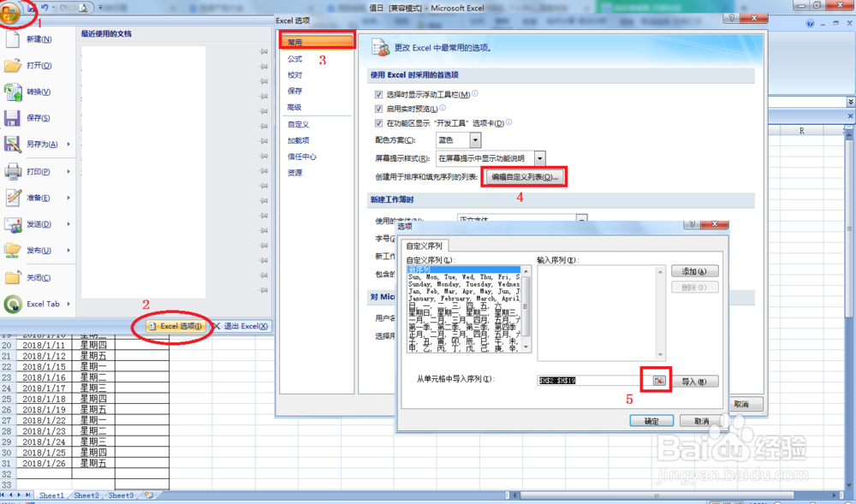The width and height of the screenshot is (856, 504).
Task: Click the cell range field $H$2:$H$19
Action: point(594,381)
